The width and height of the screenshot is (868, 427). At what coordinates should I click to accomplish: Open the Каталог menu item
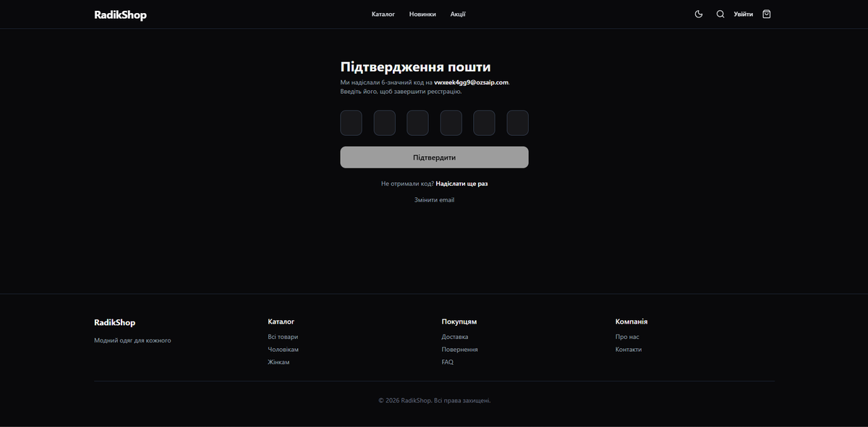383,14
